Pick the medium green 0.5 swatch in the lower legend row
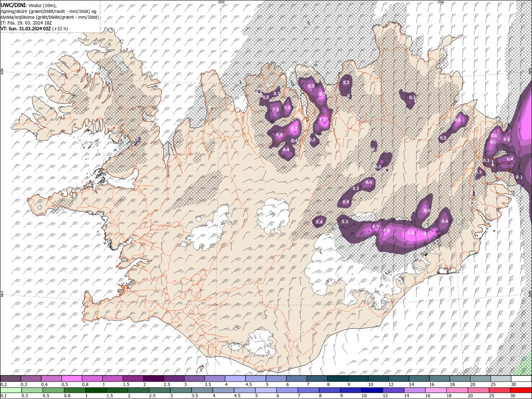Screen dimensions: 532x399 click(53, 390)
